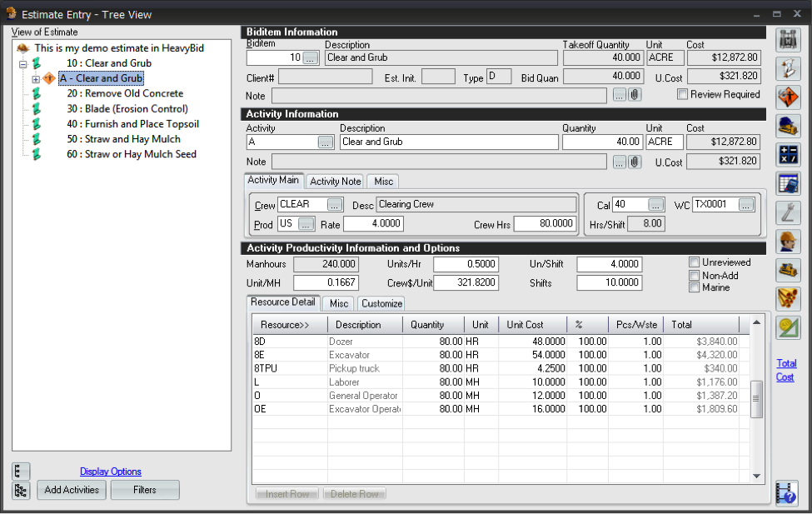
Task: Enable the Review Required checkbox
Action: (x=683, y=95)
